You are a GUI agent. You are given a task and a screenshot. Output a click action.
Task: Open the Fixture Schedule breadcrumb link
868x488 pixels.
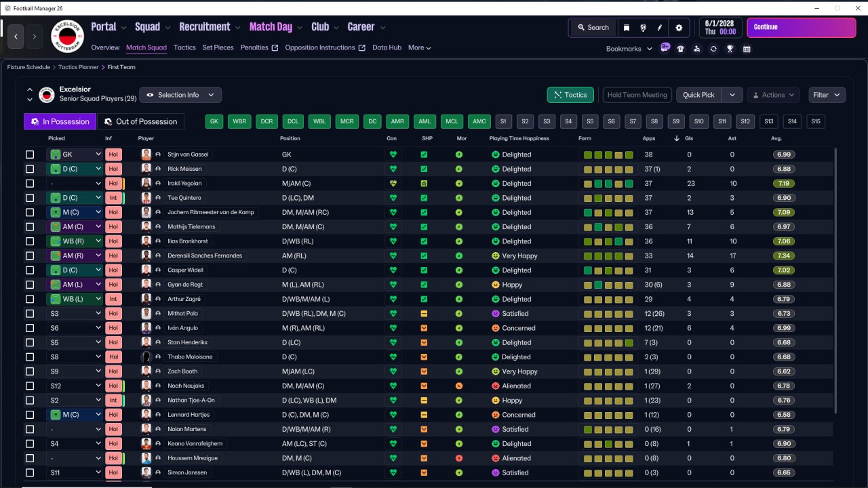click(x=28, y=68)
